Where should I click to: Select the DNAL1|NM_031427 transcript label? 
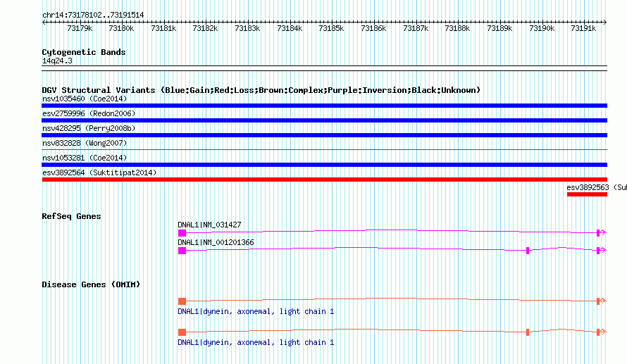coord(209,225)
